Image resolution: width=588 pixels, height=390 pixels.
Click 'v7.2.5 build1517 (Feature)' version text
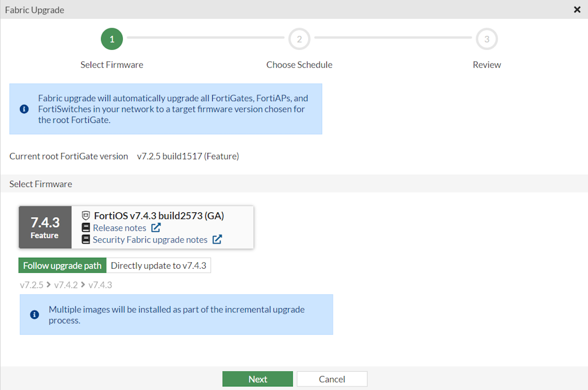188,156
